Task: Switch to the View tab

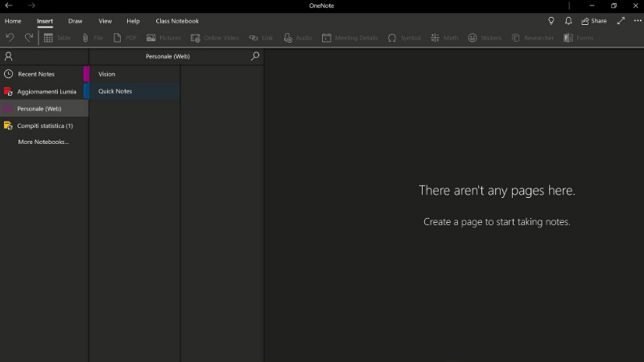Action: pos(105,21)
